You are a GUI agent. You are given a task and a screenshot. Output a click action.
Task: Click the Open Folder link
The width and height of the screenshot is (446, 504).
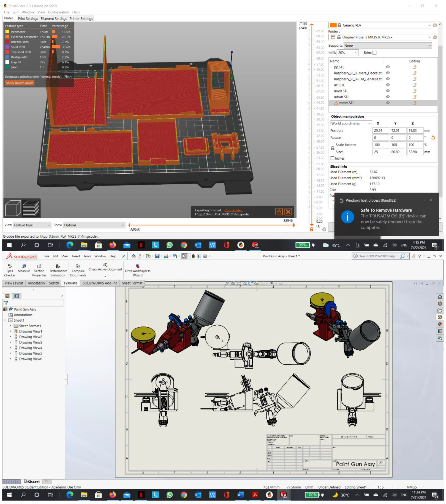[x=233, y=210]
